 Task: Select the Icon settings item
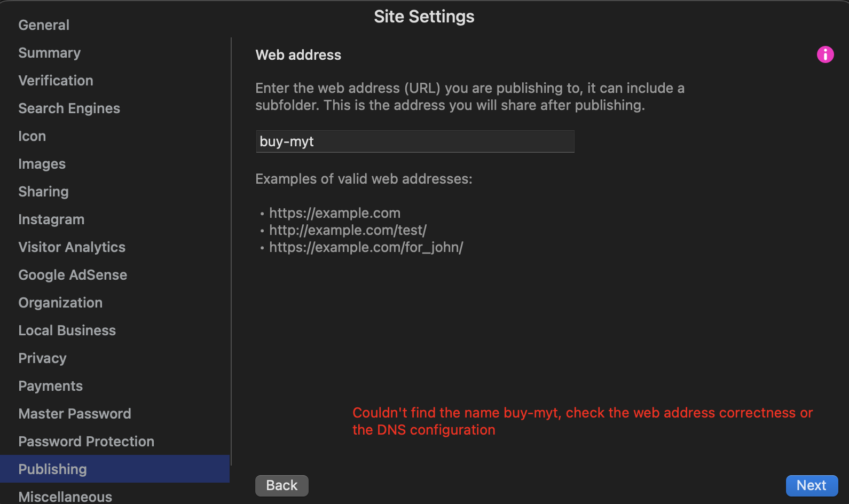tap(32, 136)
